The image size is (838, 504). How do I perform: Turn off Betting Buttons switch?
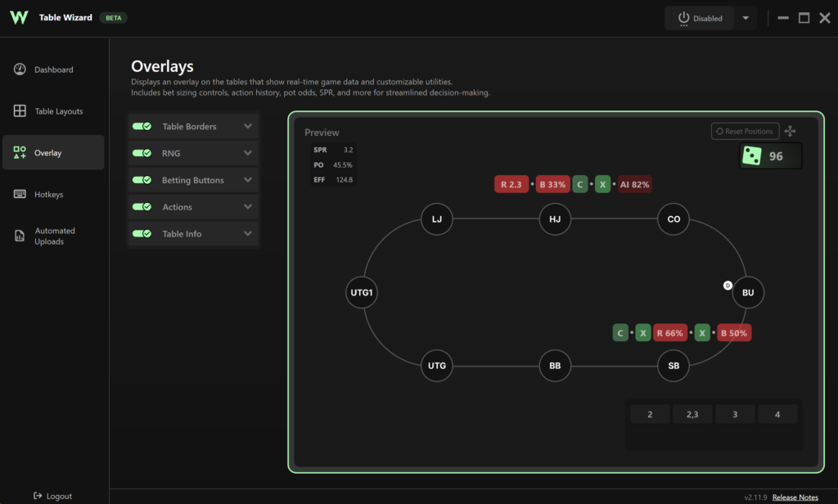tap(142, 179)
